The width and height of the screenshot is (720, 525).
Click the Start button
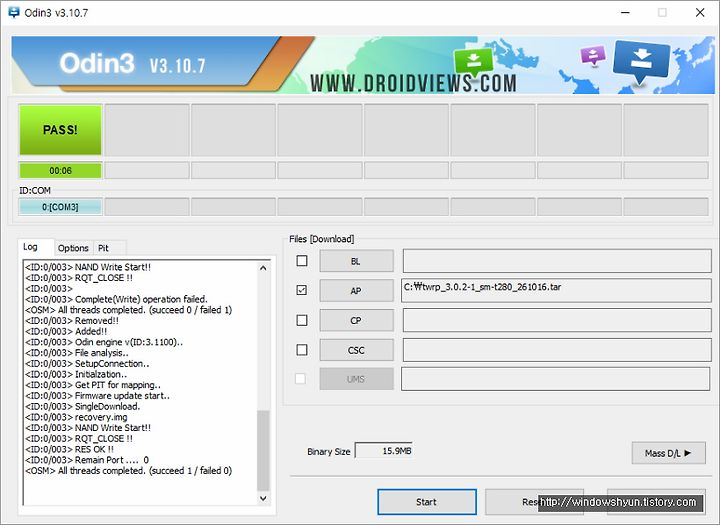[x=427, y=502]
